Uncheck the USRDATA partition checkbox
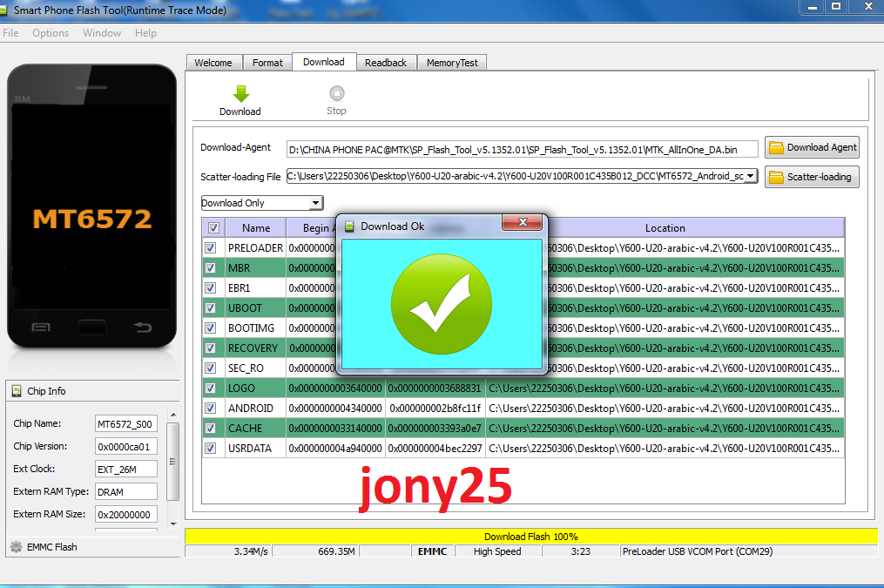 point(211,449)
